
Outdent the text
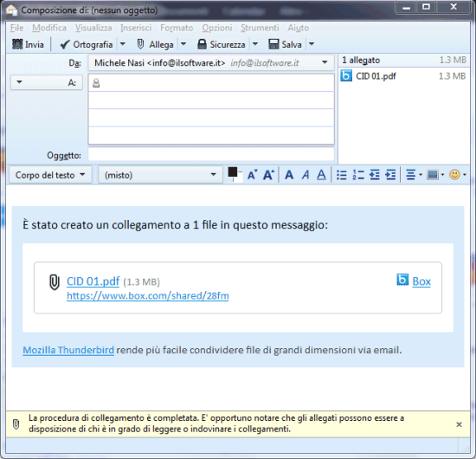click(375, 175)
